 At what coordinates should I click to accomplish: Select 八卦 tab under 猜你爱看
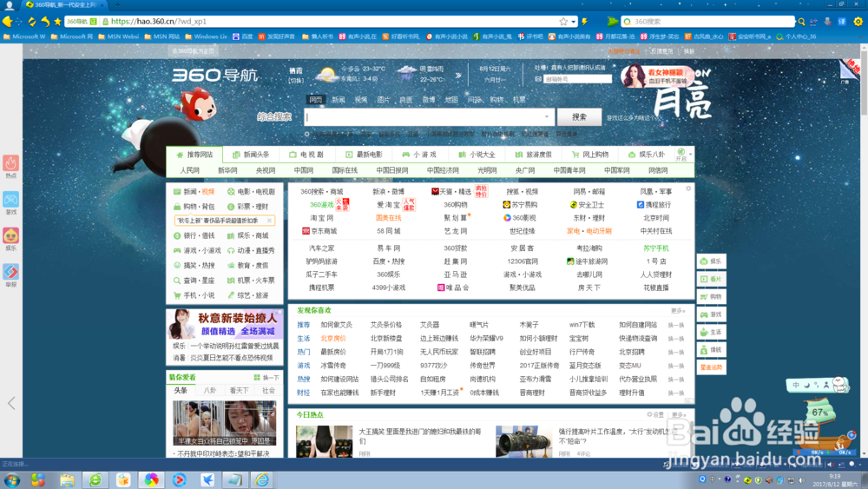[x=210, y=391]
